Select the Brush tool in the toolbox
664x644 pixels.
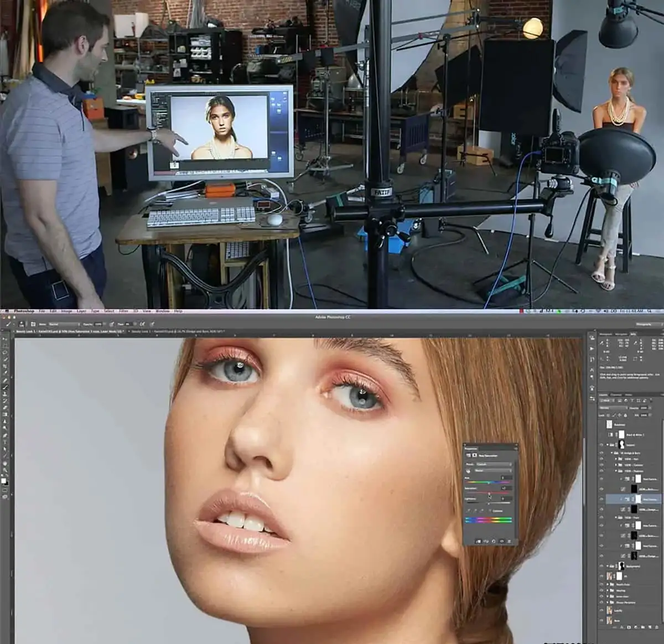6,387
